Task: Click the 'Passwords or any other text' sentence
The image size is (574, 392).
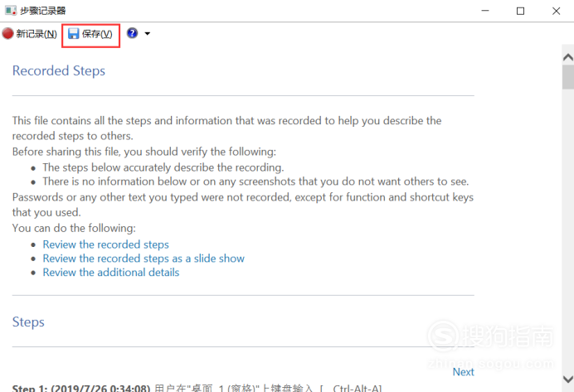Action: 243,205
